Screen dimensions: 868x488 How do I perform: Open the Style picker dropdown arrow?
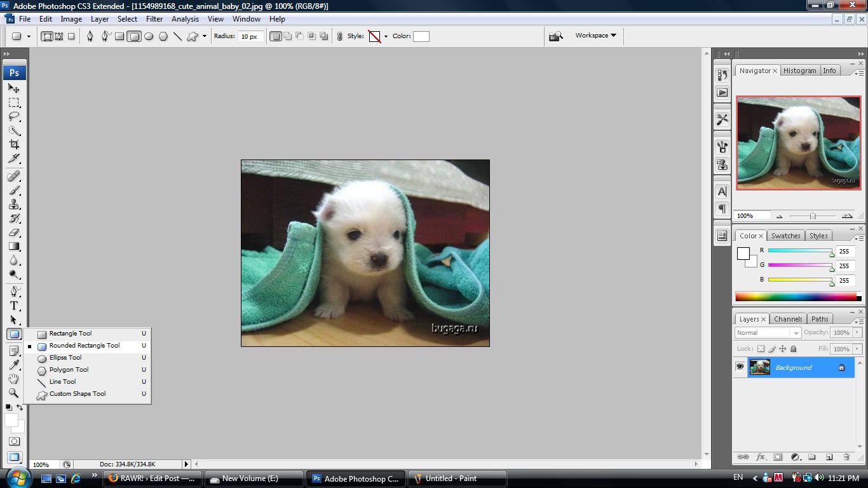(x=386, y=36)
